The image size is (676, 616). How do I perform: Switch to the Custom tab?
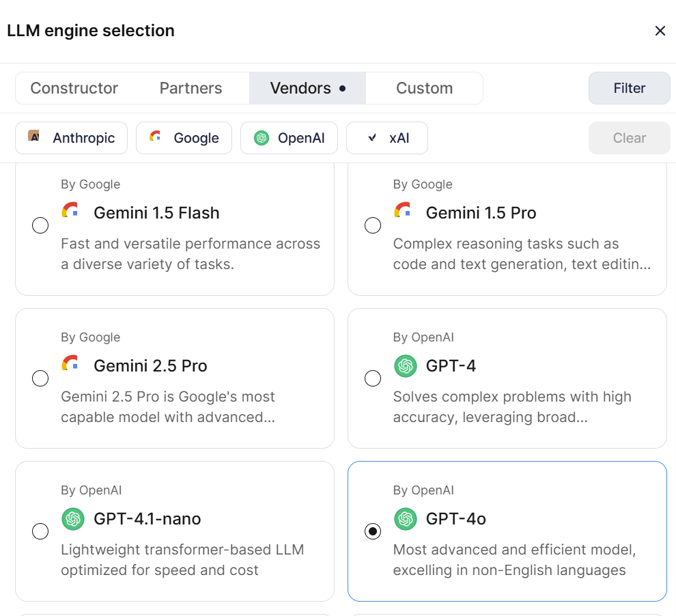424,88
